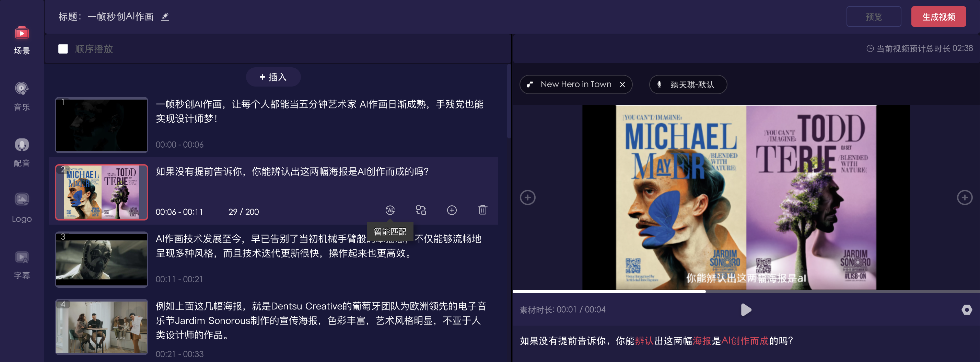
Task: Click the scene list scrollbar
Action: click(x=509, y=101)
